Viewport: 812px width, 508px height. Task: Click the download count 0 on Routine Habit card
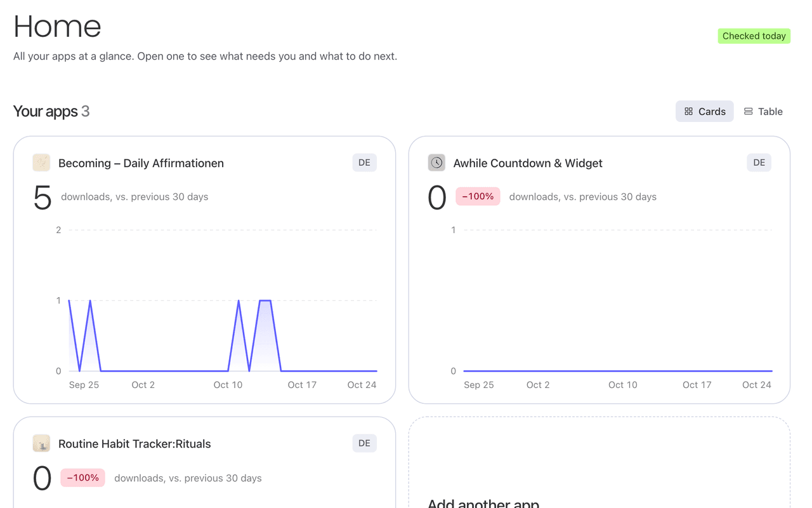point(42,478)
